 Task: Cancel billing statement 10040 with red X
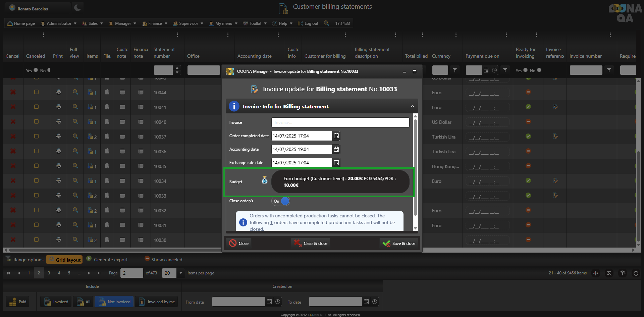pos(13,122)
